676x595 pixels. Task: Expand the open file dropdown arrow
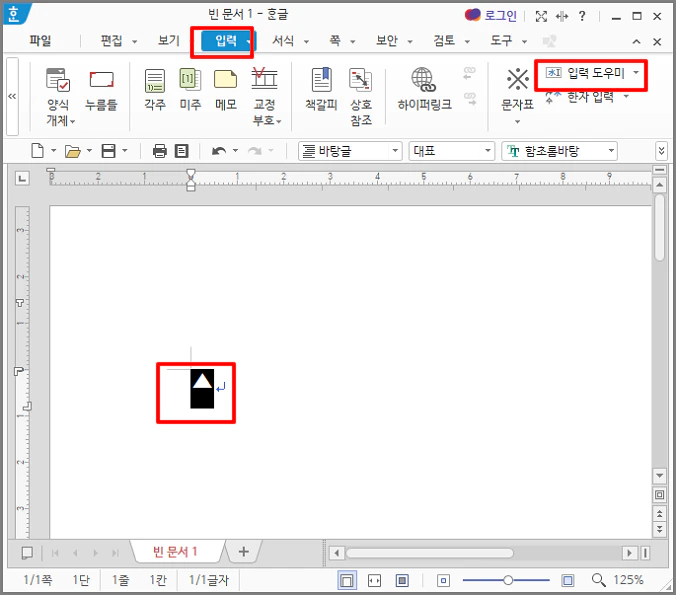pyautogui.click(x=89, y=151)
